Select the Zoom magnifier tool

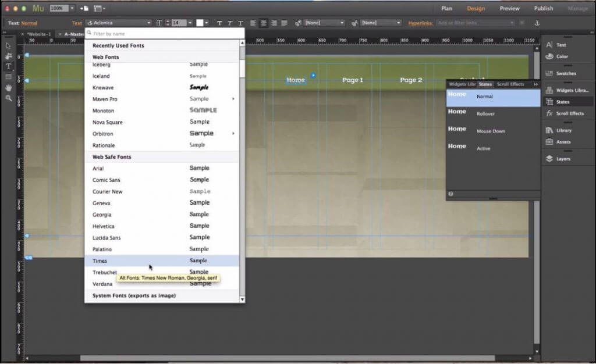pos(8,98)
